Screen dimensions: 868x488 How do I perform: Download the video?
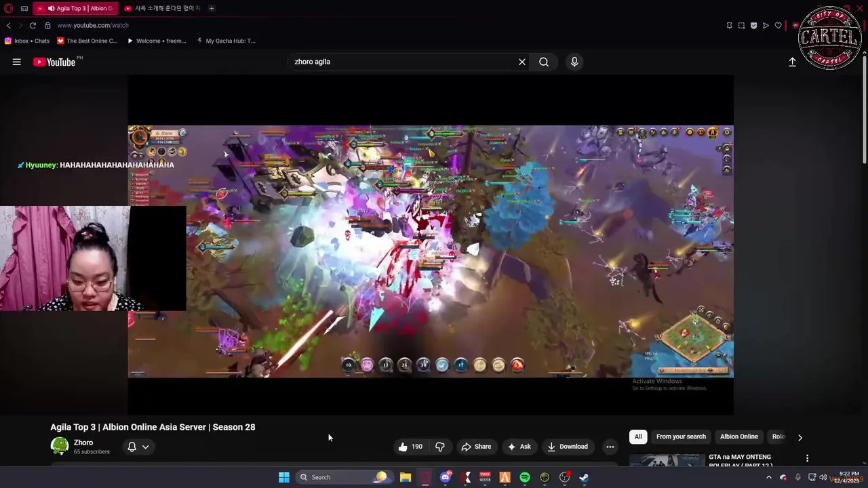(568, 447)
